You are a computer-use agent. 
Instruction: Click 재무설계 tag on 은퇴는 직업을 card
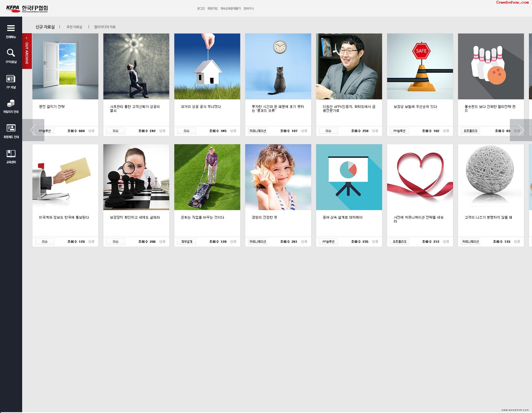pos(186,242)
